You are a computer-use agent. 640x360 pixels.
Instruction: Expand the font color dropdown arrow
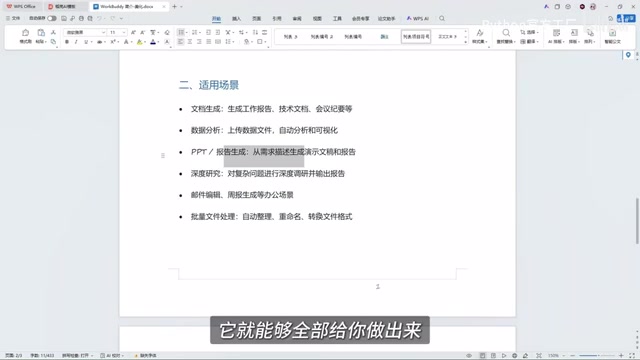[x=158, y=42]
